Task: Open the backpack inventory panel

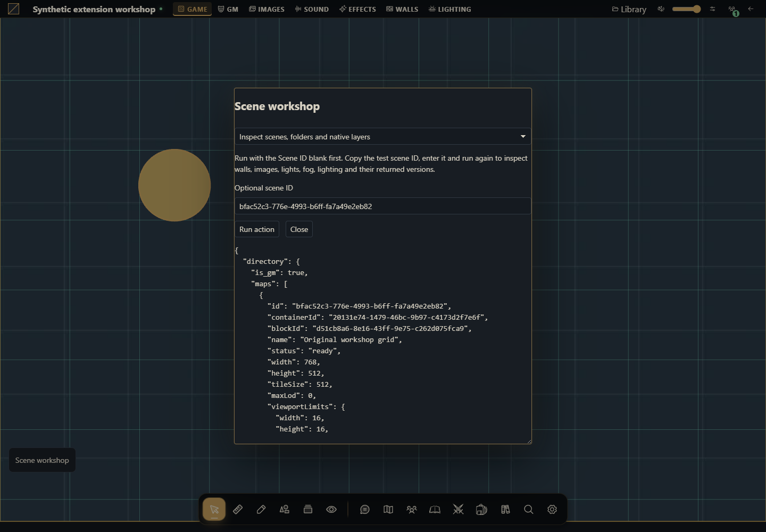Action: click(482, 510)
